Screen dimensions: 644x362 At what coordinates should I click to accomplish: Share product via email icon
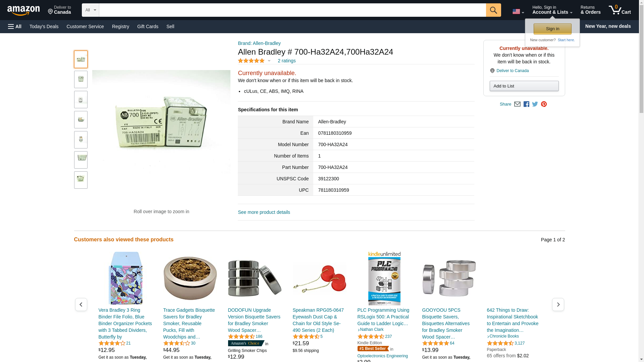517,104
